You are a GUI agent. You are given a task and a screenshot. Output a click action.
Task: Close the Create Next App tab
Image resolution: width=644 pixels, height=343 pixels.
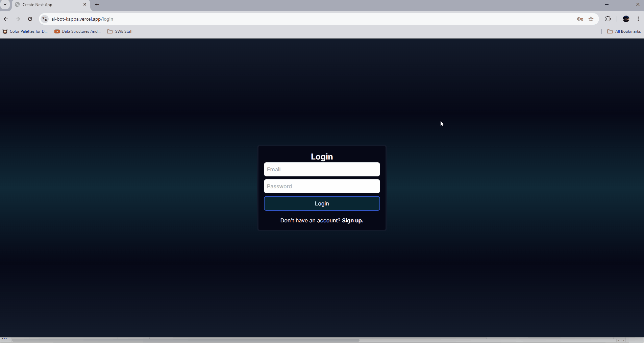[85, 4]
